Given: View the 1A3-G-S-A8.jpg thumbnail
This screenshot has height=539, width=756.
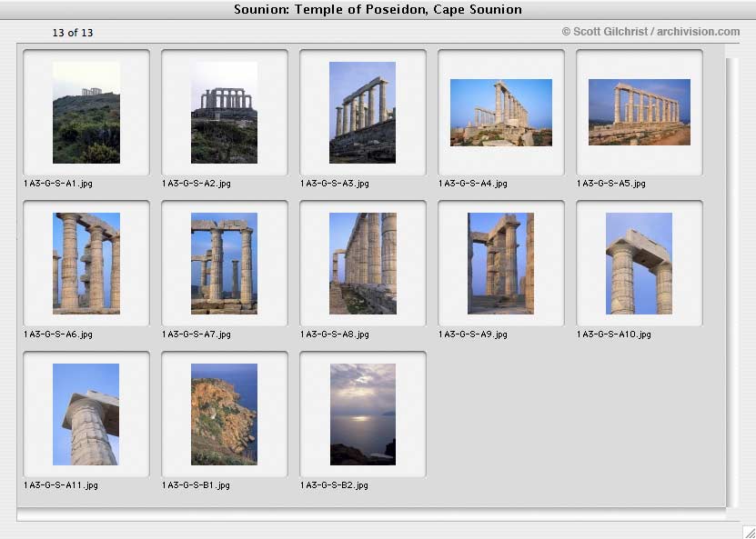Looking at the screenshot, I should point(363,264).
